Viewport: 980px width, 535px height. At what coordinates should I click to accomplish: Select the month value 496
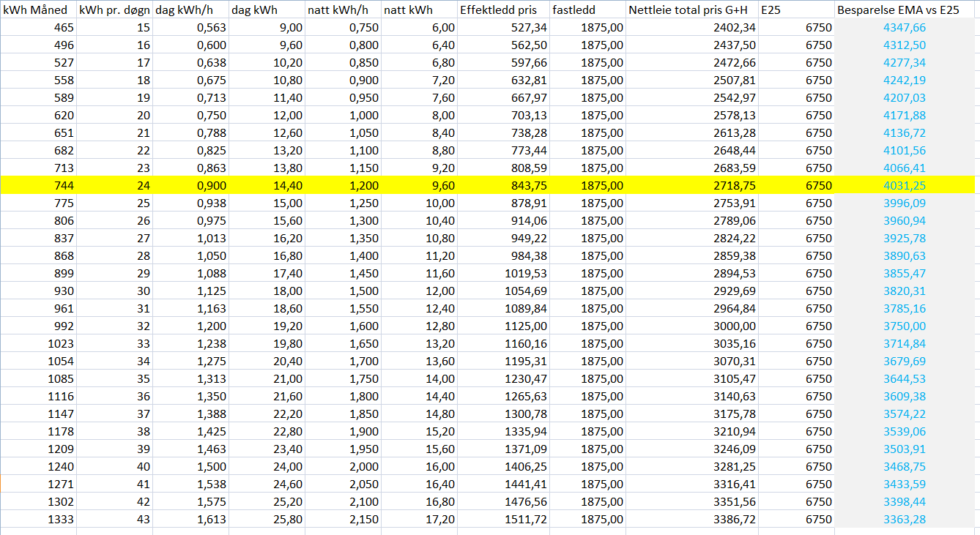[38, 45]
